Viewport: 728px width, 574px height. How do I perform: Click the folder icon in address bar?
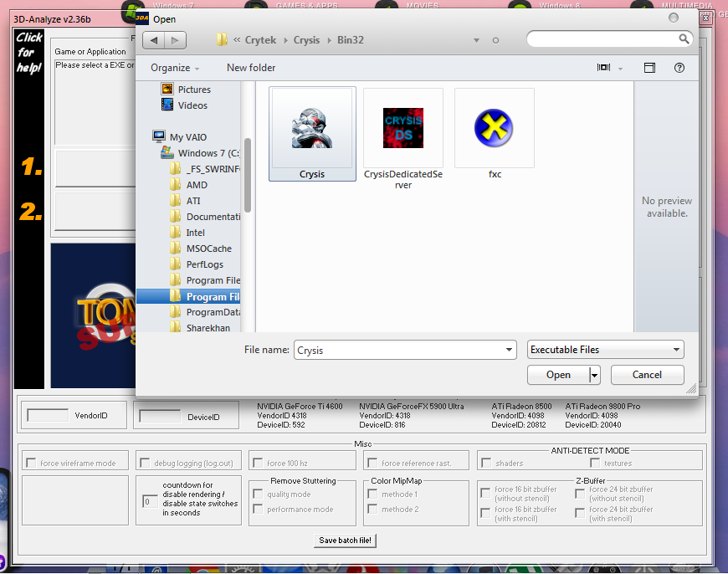222,39
